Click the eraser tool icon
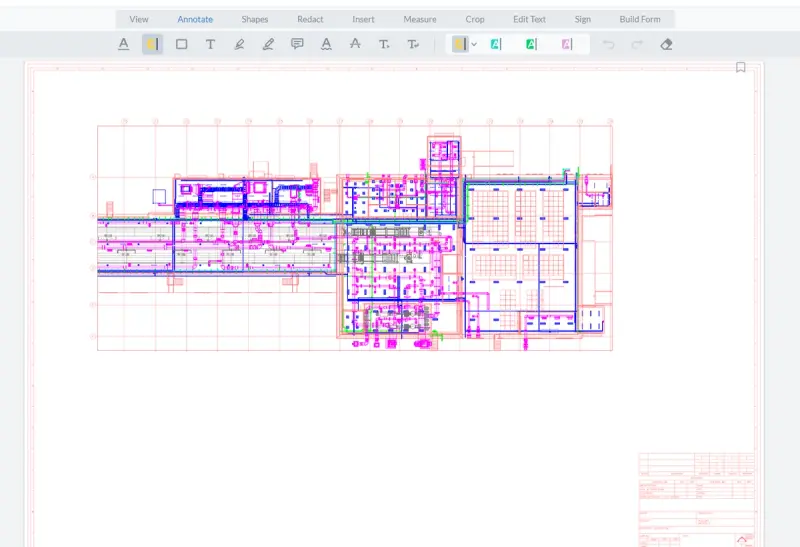Image resolution: width=800 pixels, height=547 pixels. click(x=667, y=44)
